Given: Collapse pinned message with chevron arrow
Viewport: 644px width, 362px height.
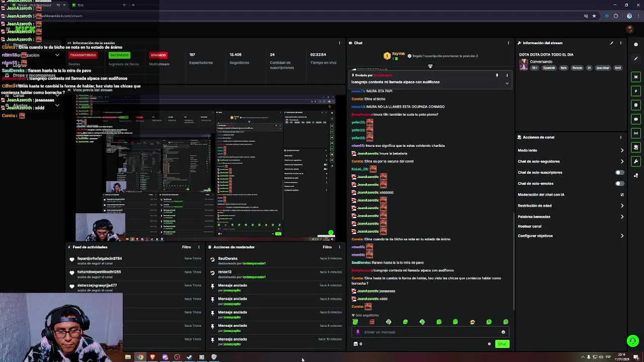Looking at the screenshot, I should coord(507,83).
